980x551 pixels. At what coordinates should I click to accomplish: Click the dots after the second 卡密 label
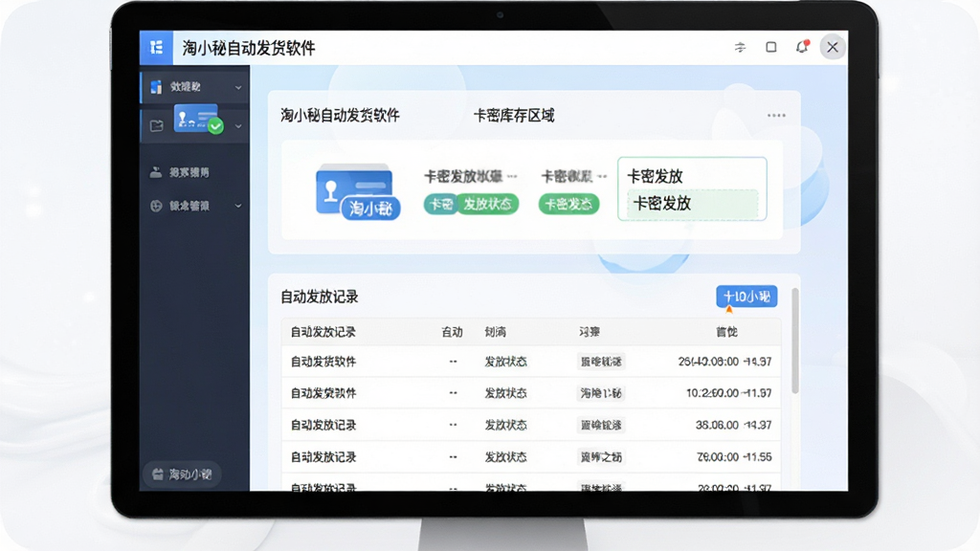(602, 176)
